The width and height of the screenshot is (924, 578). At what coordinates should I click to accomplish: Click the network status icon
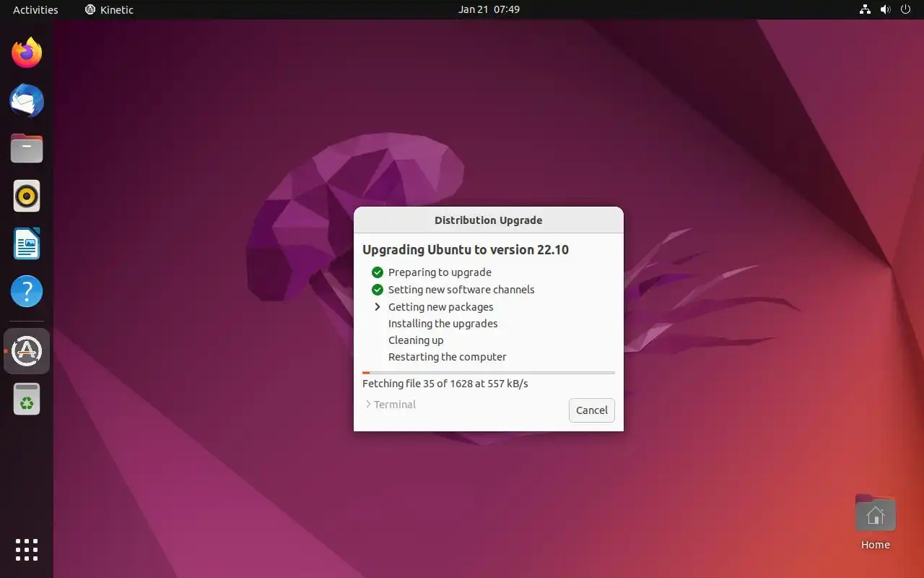865,9
